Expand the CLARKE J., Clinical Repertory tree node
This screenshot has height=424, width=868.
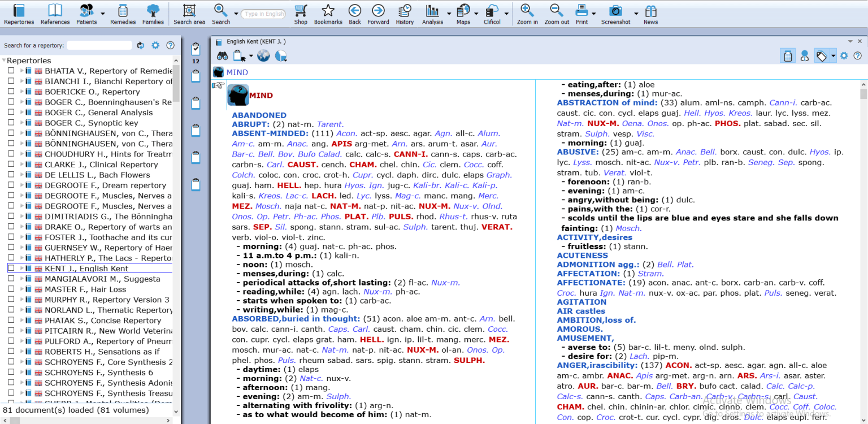[21, 165]
